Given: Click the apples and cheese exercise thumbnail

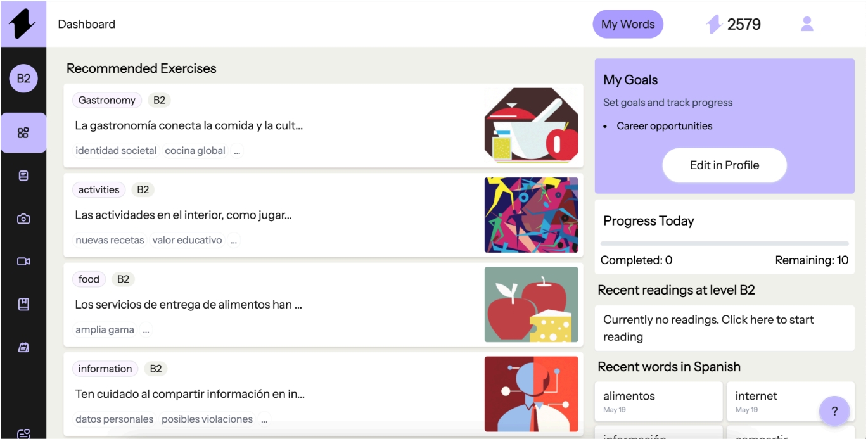Looking at the screenshot, I should [531, 305].
